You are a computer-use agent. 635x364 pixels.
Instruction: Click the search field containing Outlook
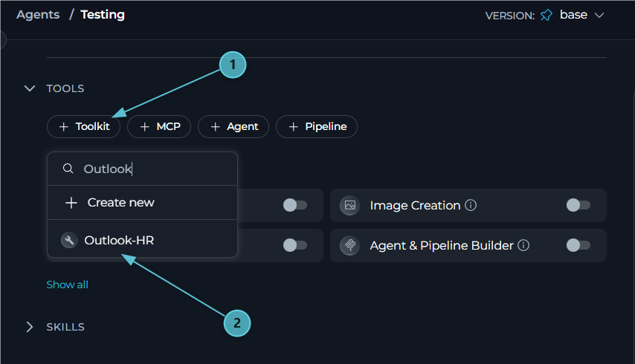(142, 169)
